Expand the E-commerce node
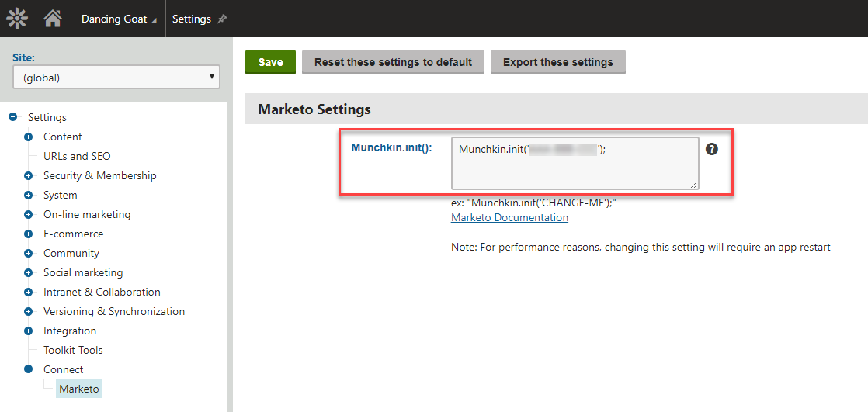Image resolution: width=868 pixels, height=412 pixels. (28, 234)
